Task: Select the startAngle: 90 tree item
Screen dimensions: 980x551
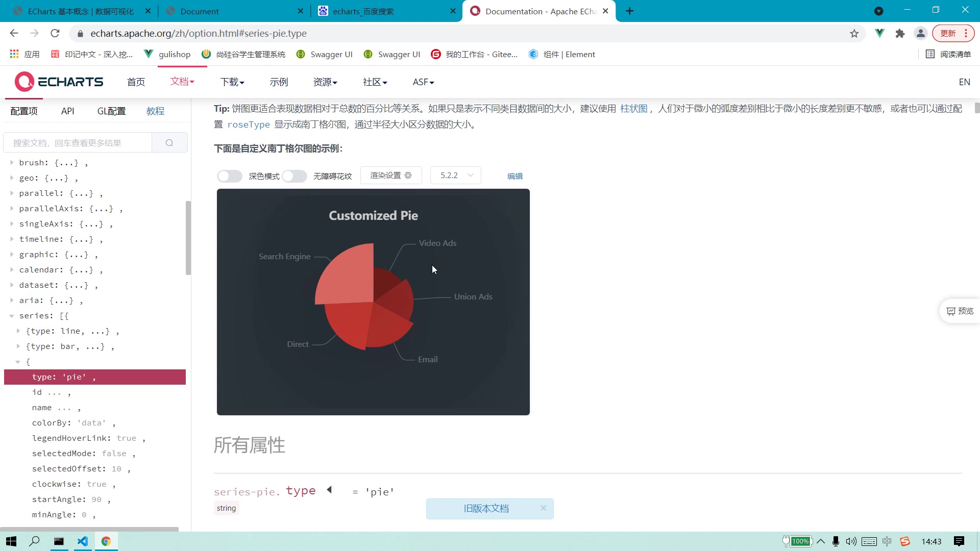Action: click(71, 499)
